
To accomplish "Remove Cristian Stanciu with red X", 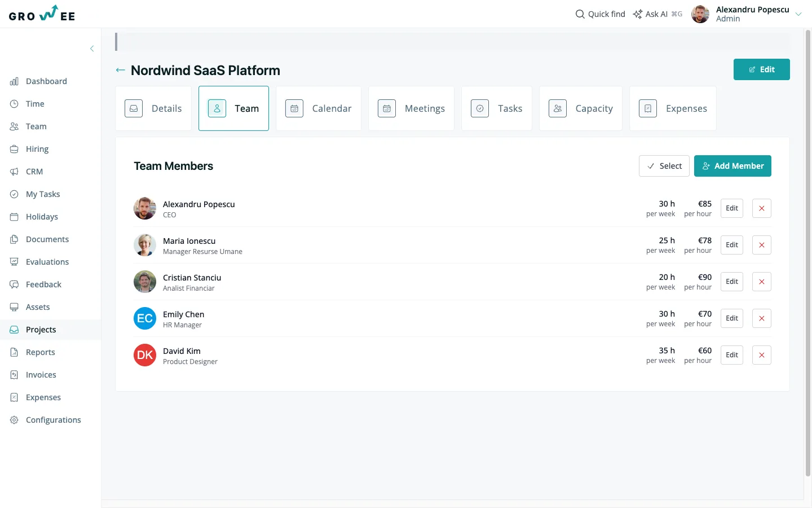I will coord(762,282).
